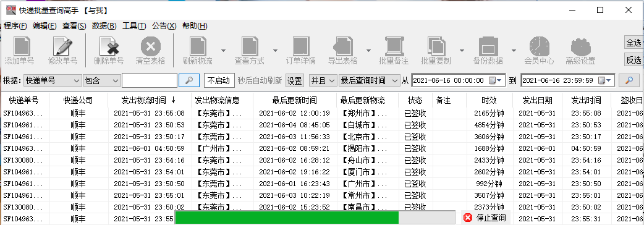Open the 工具(T) menu
This screenshot has width=644, height=225.
tap(134, 26)
